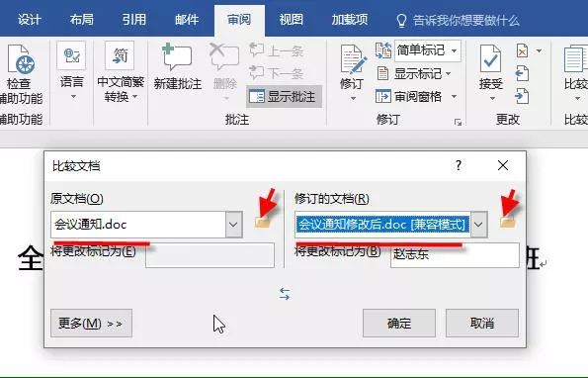
Task: Click original document label changes field
Action: tap(210, 255)
